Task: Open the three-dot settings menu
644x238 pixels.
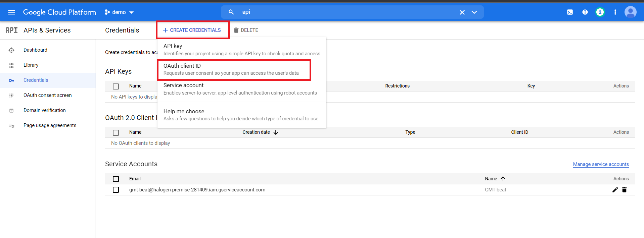Action: 615,12
